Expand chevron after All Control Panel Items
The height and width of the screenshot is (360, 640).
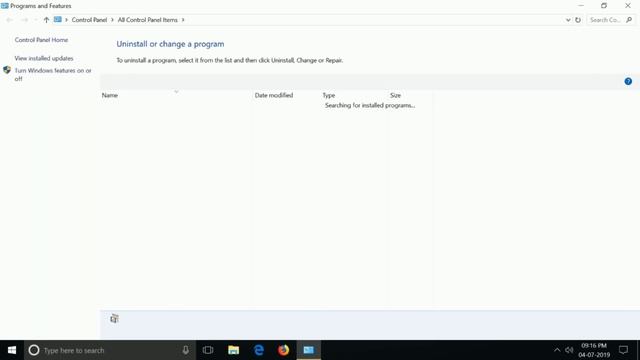183,20
